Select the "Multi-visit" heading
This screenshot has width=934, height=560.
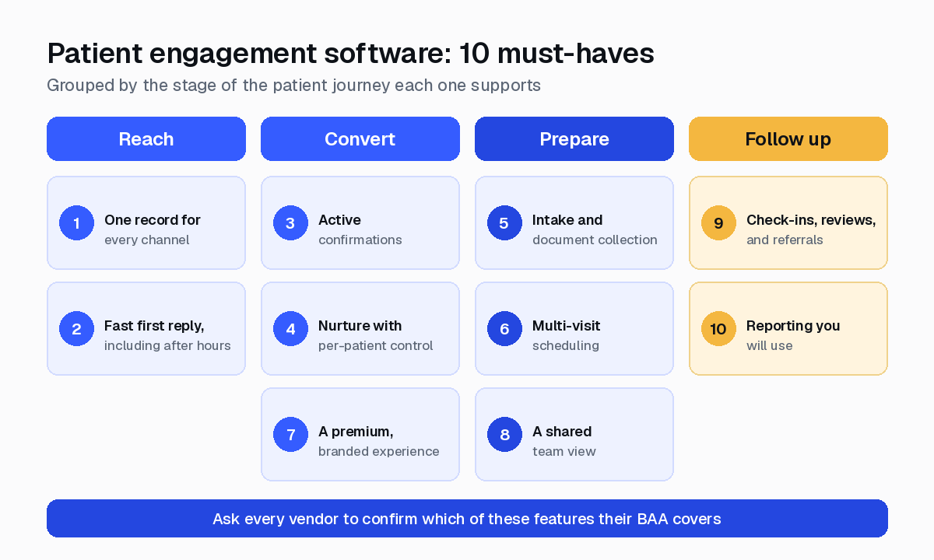point(567,326)
